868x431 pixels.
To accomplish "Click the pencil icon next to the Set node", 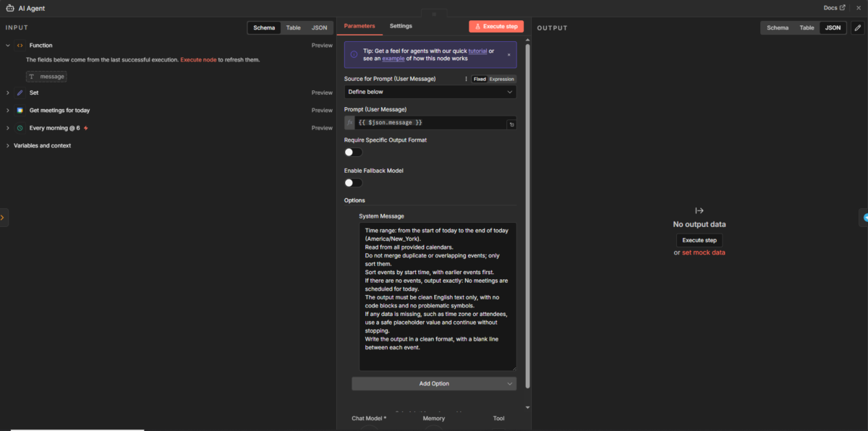I will pos(20,93).
